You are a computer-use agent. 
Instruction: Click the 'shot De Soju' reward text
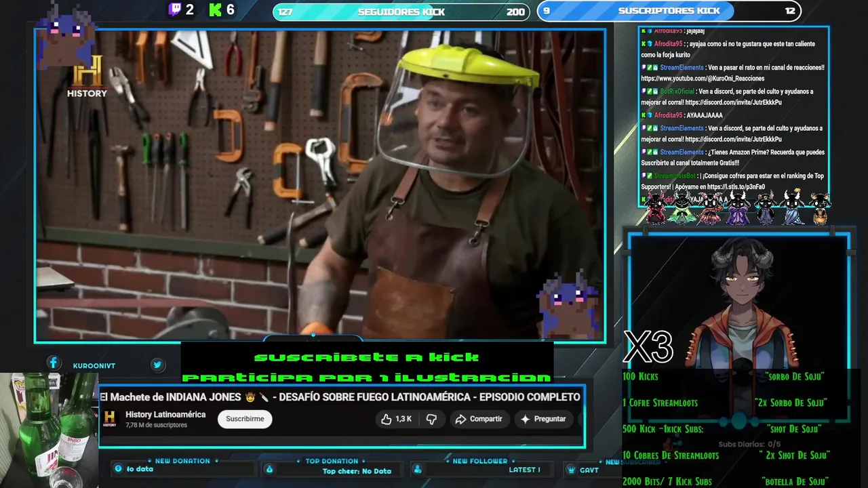(795, 429)
